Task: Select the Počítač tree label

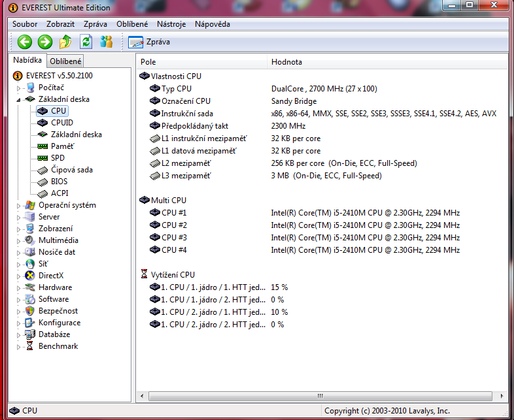Action: [x=51, y=88]
